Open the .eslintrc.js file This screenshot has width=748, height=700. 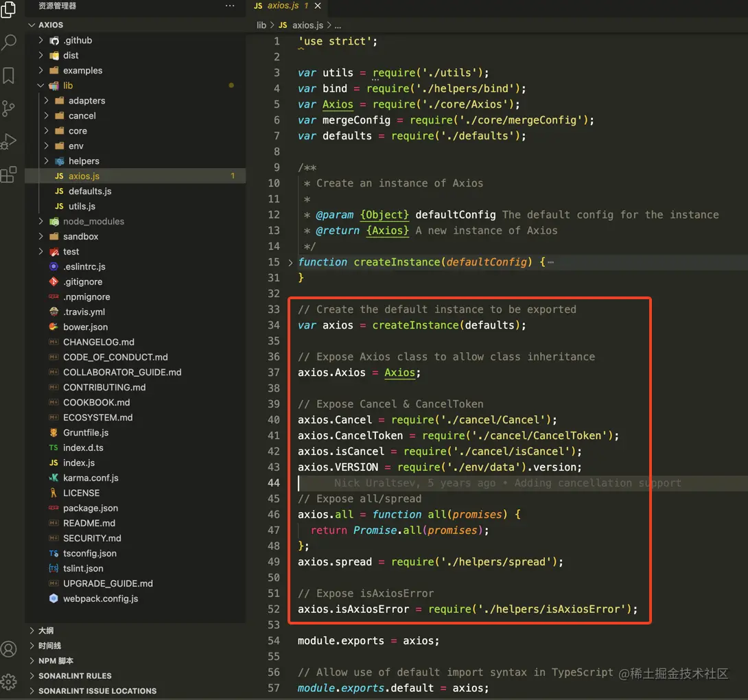pyautogui.click(x=135, y=267)
